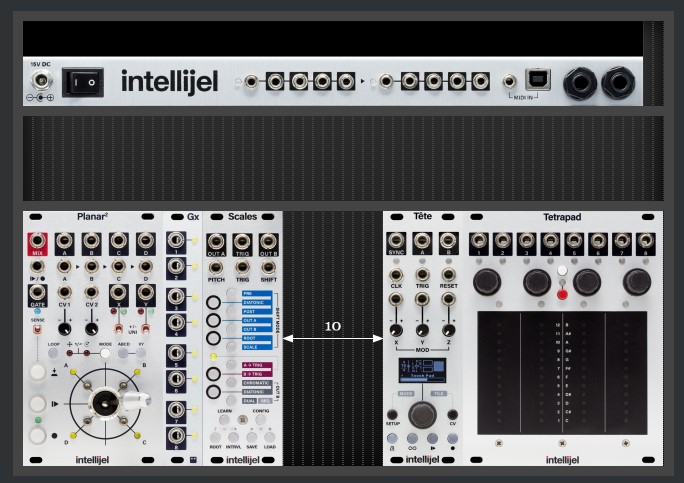Click the CV button on Tête

tap(452, 414)
